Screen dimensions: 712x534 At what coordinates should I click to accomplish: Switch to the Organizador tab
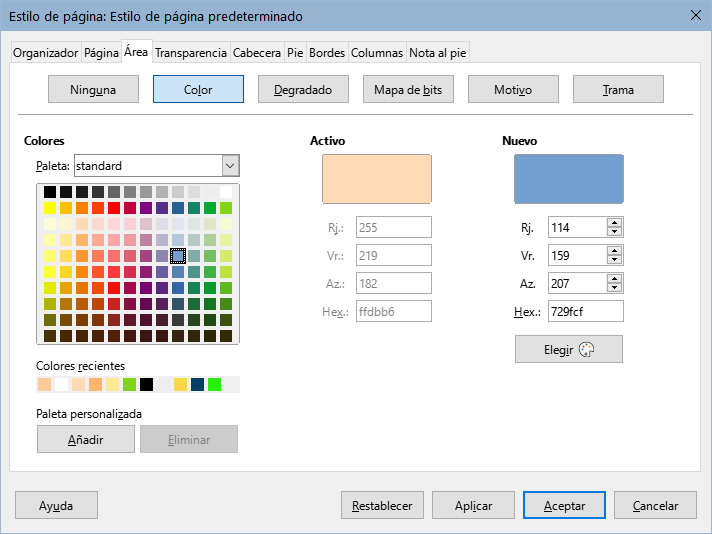tap(45, 53)
